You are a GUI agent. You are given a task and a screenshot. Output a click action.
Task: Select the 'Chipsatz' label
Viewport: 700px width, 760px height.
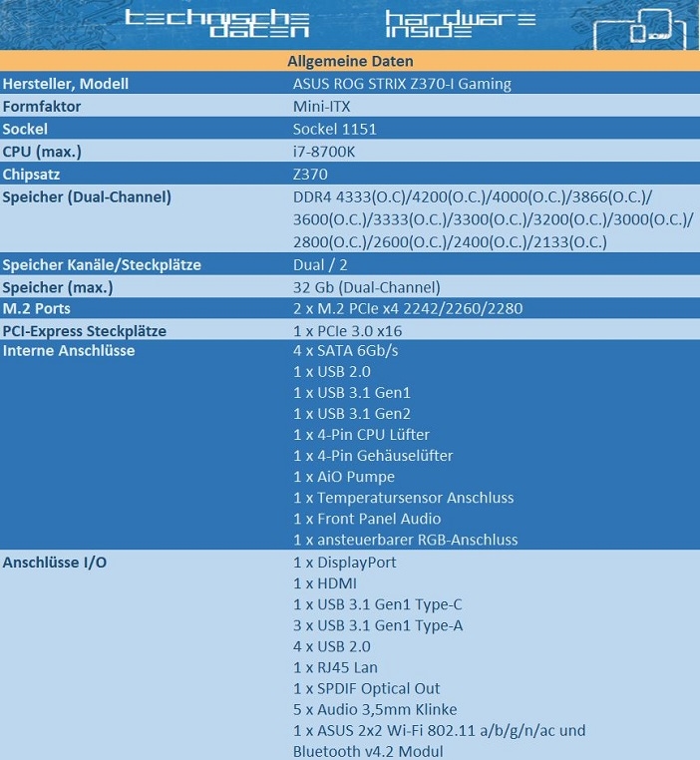click(x=31, y=175)
